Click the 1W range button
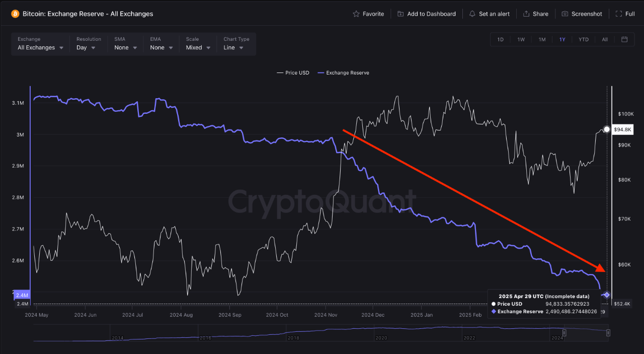Viewport: 644px width, 354px height. tap(521, 39)
